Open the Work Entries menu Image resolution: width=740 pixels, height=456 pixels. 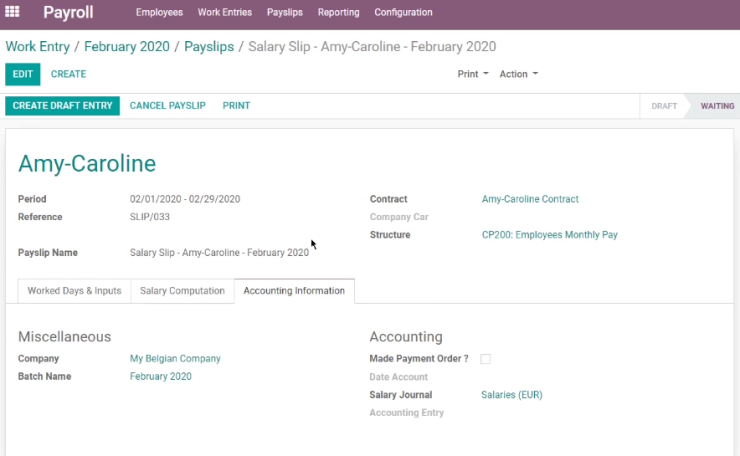[225, 12]
